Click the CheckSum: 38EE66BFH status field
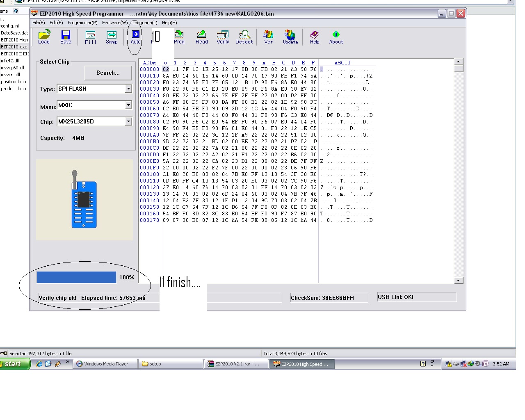This screenshot has width=525, height=420. pos(329,298)
